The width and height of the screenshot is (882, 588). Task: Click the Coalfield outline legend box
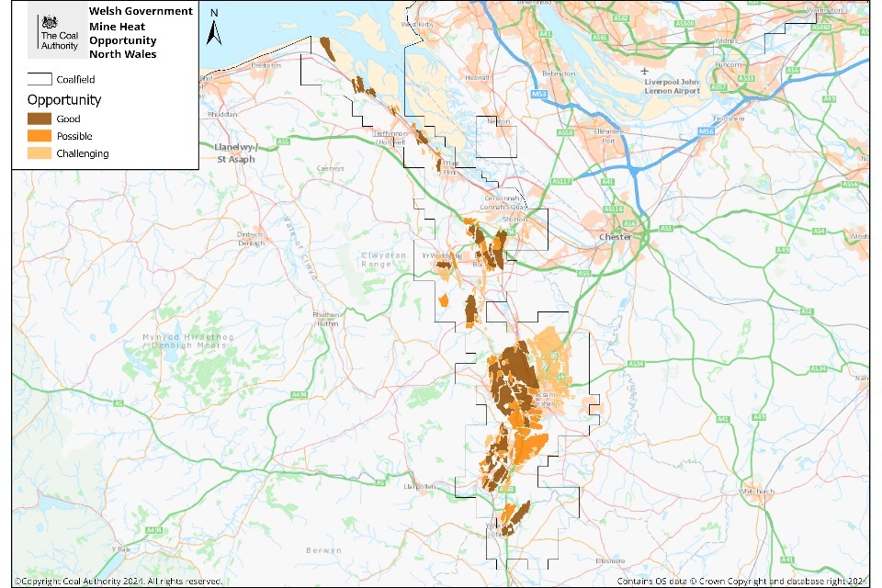40,80
